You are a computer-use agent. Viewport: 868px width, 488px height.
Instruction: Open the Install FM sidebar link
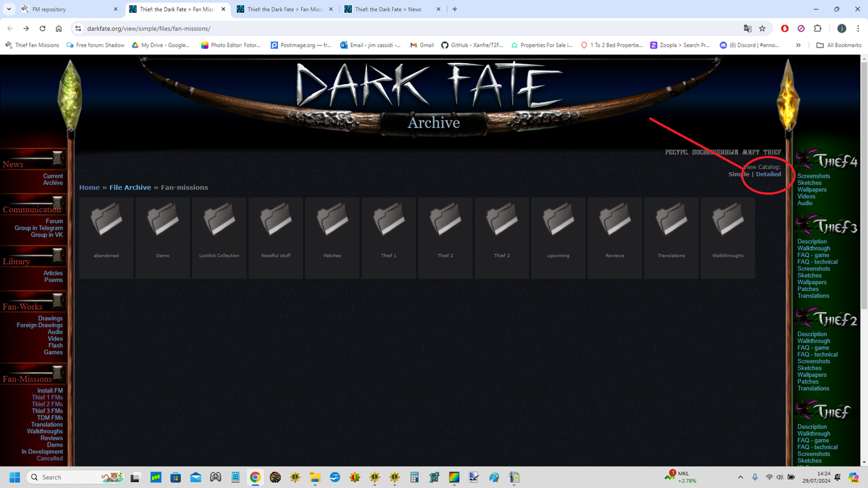point(50,391)
